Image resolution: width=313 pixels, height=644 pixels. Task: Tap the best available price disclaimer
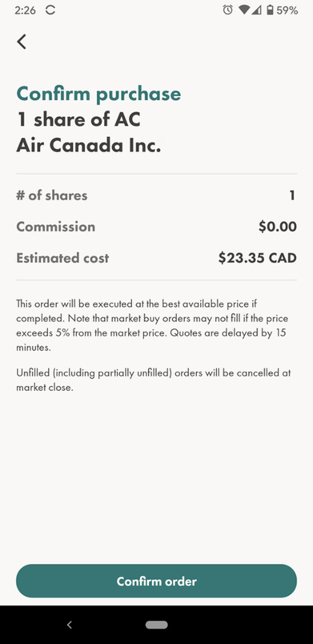point(152,326)
